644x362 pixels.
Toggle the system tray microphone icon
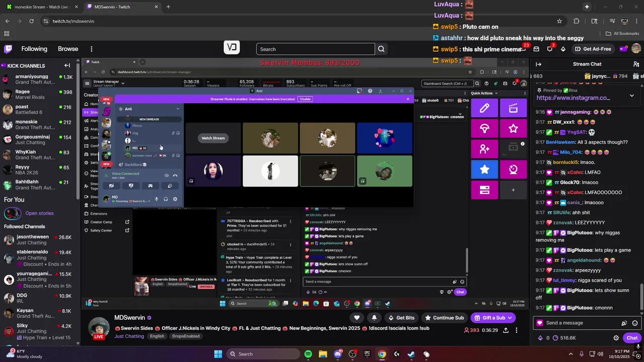click(x=582, y=354)
